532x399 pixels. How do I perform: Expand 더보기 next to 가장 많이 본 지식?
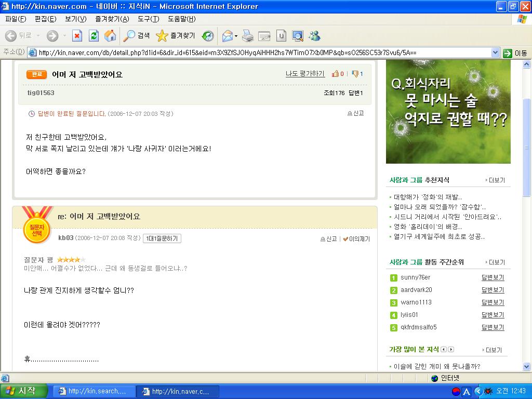pos(493,350)
